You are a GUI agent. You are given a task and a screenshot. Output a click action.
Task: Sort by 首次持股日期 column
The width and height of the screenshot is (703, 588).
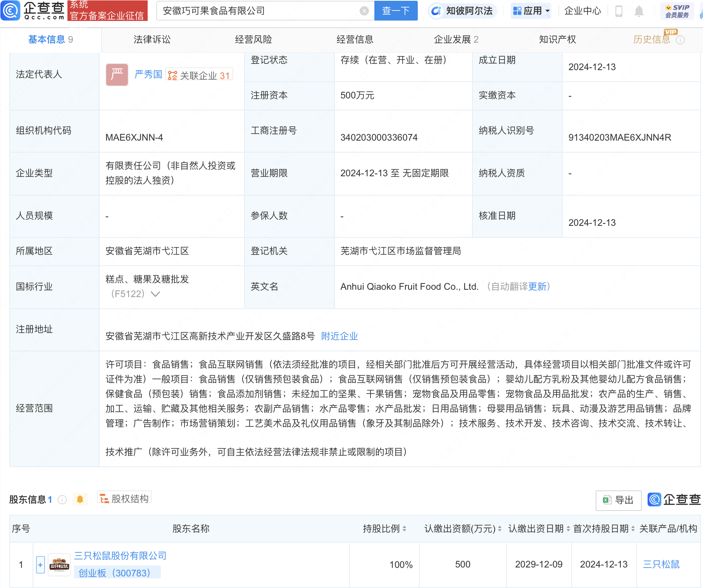(x=633, y=529)
